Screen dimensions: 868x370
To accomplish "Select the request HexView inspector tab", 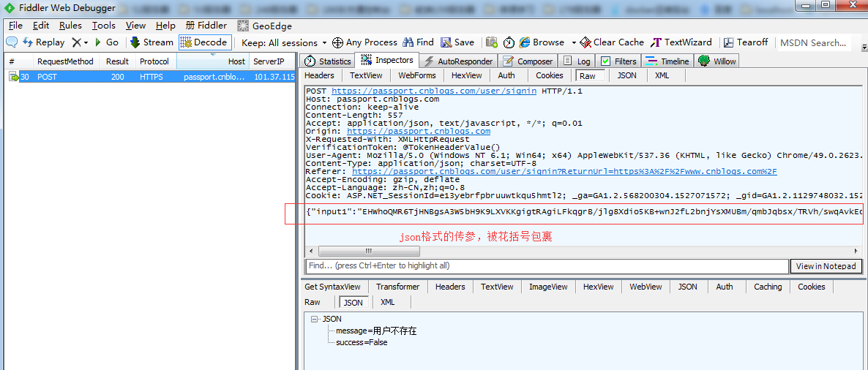I will click(466, 76).
